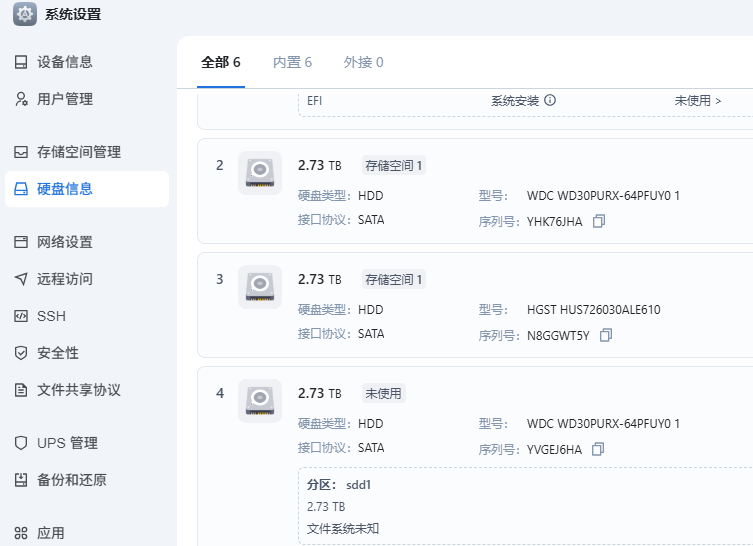Open 应用 section label

click(51, 533)
